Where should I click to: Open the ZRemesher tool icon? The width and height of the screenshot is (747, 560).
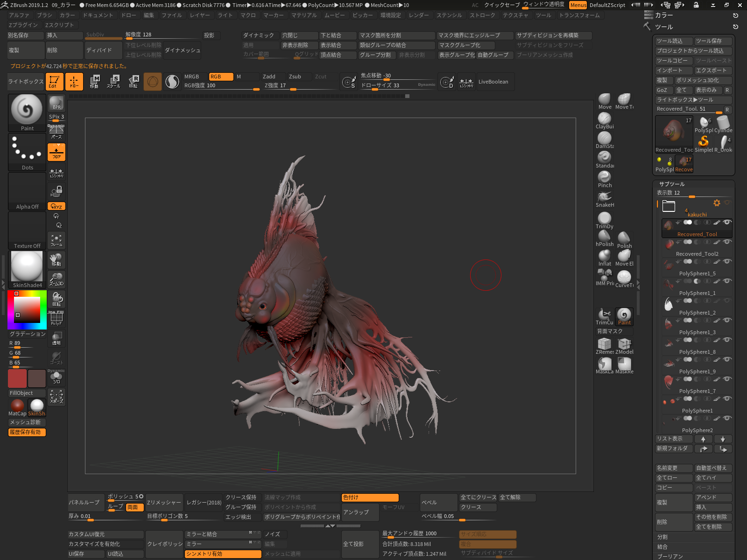click(x=605, y=344)
